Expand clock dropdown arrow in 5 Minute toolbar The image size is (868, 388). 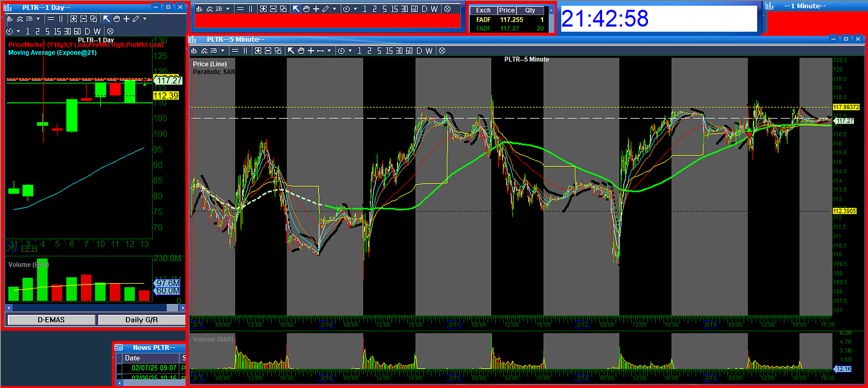point(350,51)
